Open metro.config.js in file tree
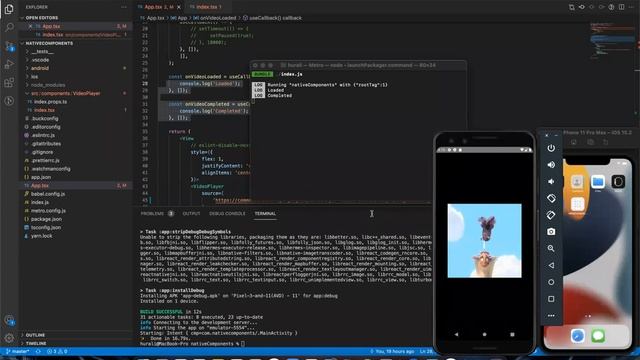Screen dimensions: 640x360 point(48,211)
